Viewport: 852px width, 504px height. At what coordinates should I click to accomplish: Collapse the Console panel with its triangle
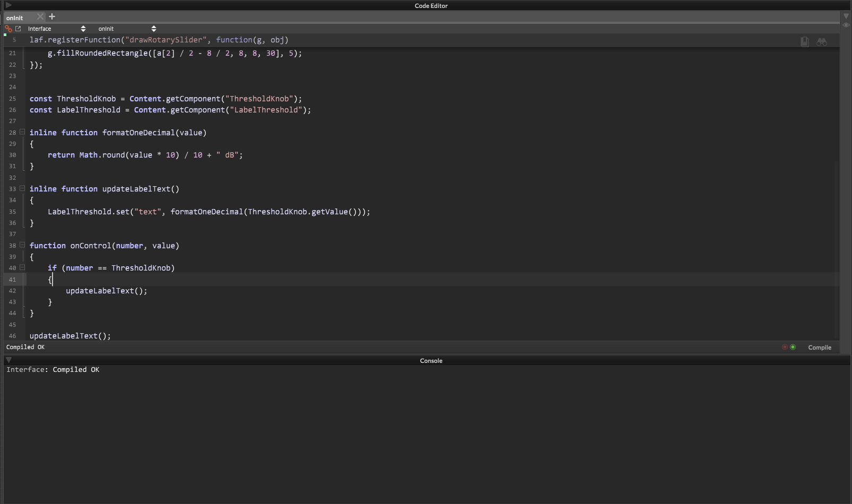pyautogui.click(x=8, y=360)
